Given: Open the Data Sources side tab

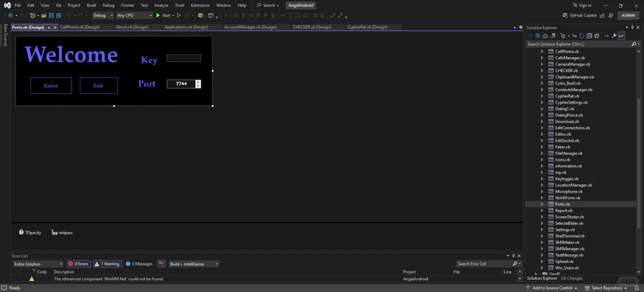Looking at the screenshot, I should (5, 36).
